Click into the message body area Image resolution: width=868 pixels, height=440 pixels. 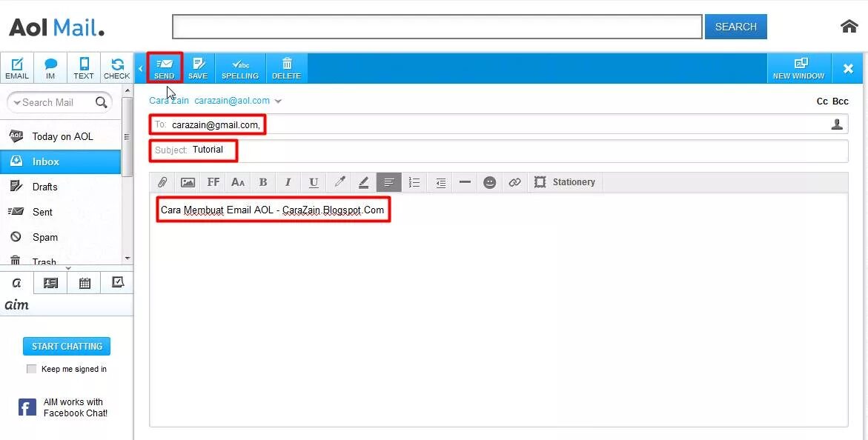pyautogui.click(x=498, y=310)
